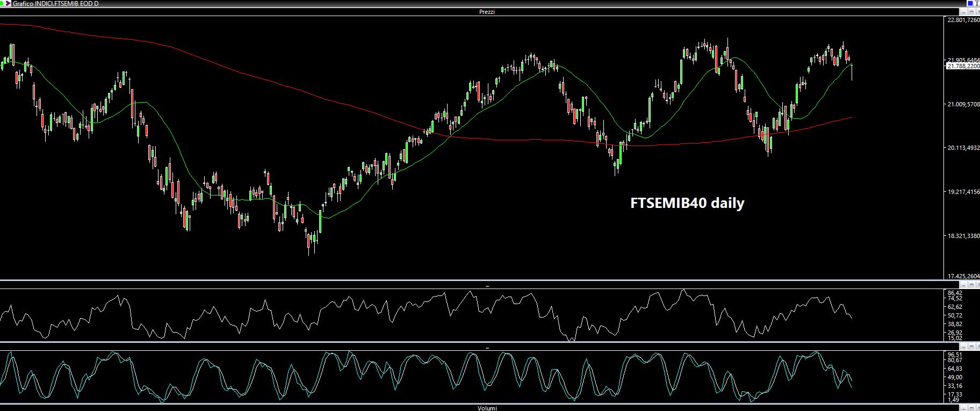Viewport: 980px width, 411px height.
Task: Select the FTSEMIB40 daily text annotation
Action: point(687,203)
